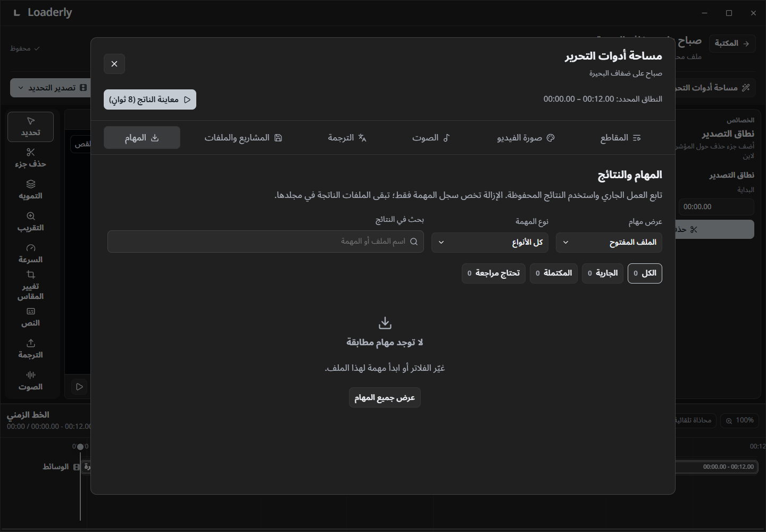Open مساحة أدوات التحرير toolbar button behind dialog
Viewport: 766px width, 532px height.
tap(714, 88)
